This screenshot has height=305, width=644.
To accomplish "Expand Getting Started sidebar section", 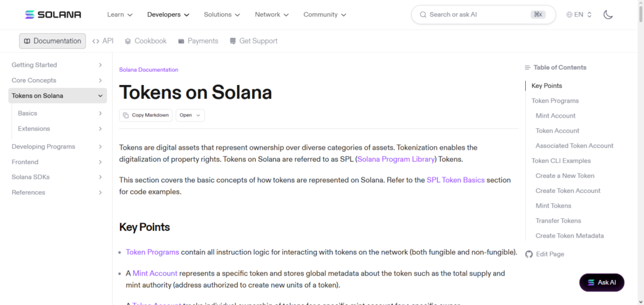I will (57, 65).
